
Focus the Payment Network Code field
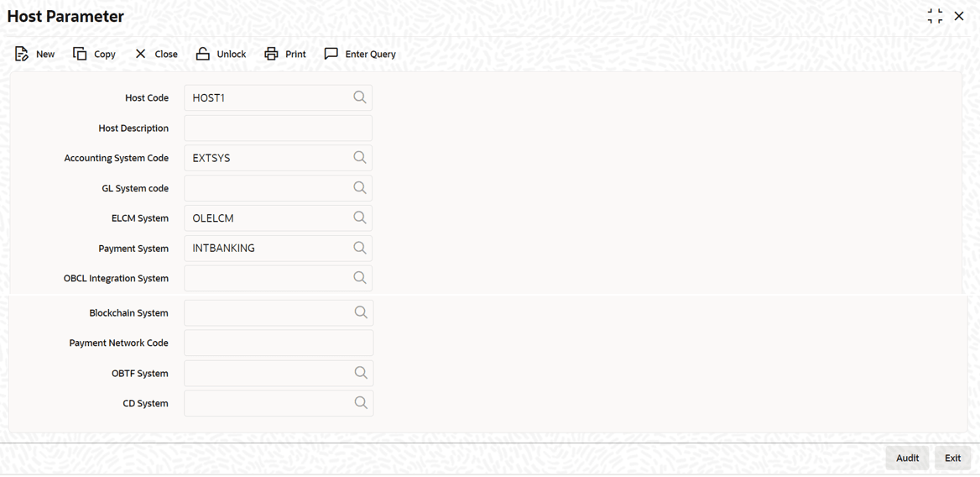click(x=278, y=343)
